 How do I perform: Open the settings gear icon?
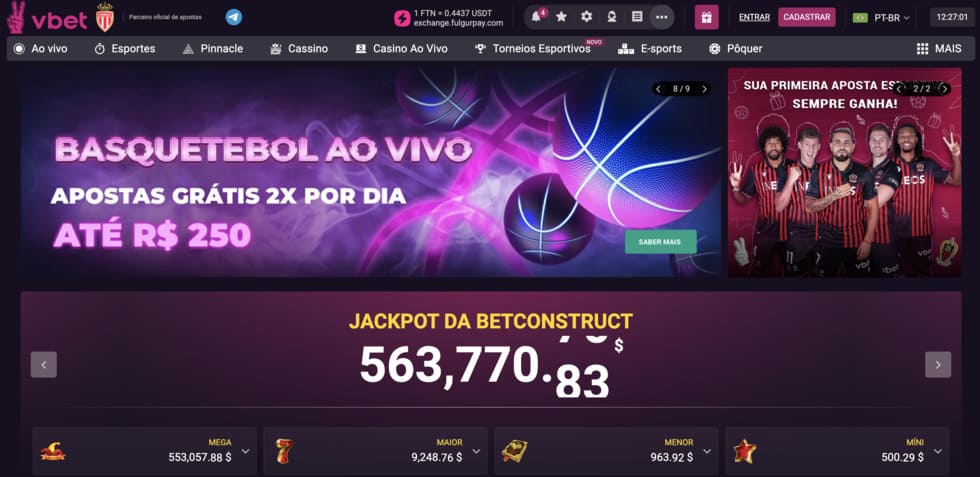click(586, 17)
